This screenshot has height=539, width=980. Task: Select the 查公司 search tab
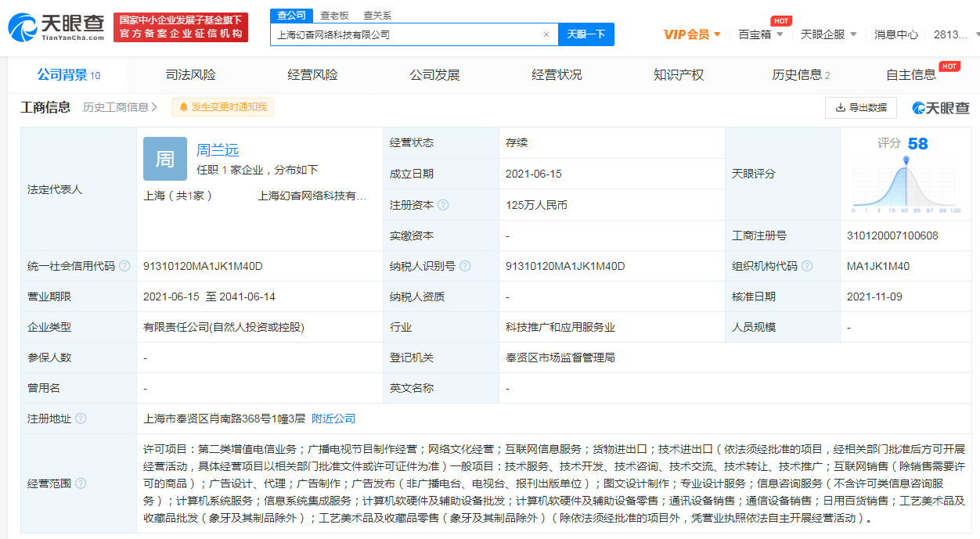[x=291, y=16]
